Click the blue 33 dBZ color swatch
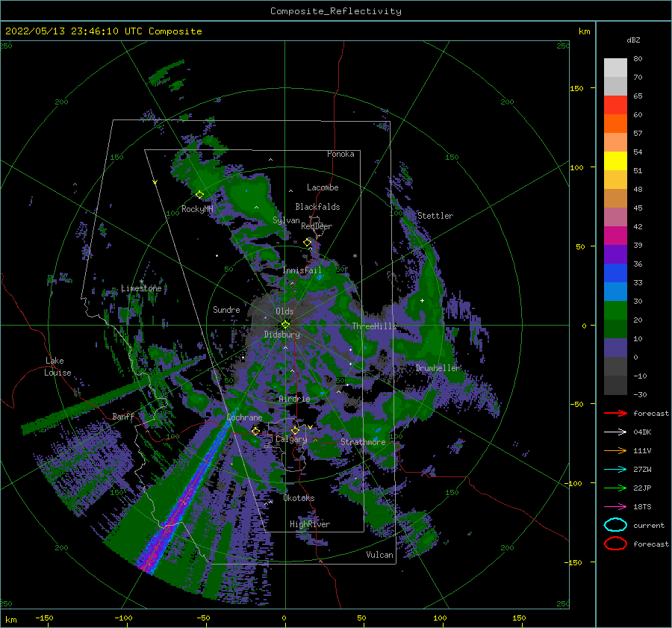672x628 pixels. [x=615, y=273]
